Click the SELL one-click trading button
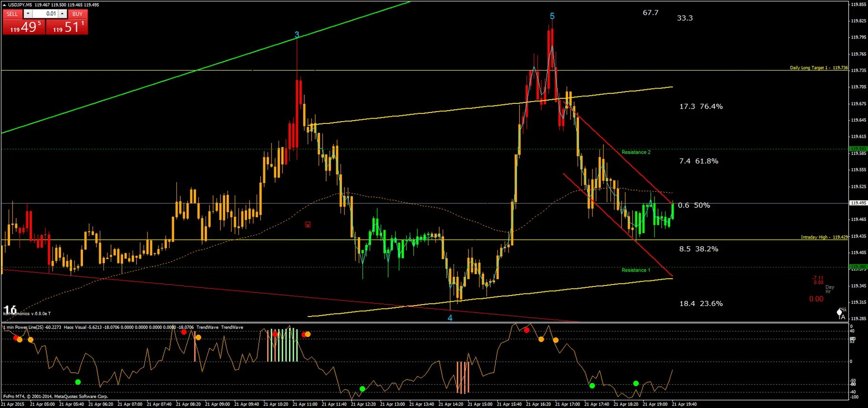The image size is (868, 408). [12, 14]
